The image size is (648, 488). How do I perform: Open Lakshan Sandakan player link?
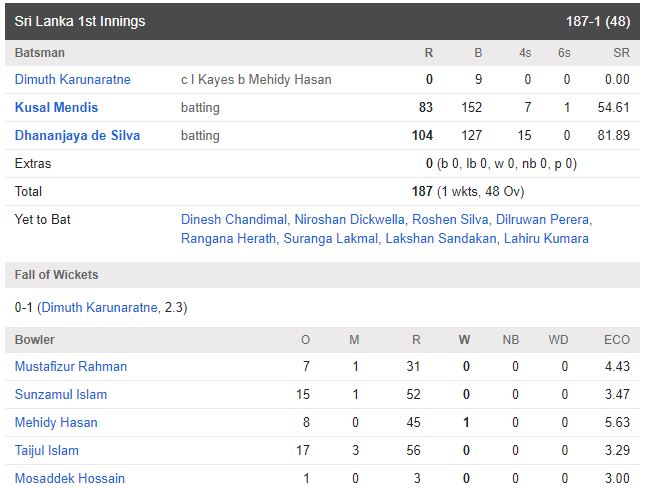(441, 238)
